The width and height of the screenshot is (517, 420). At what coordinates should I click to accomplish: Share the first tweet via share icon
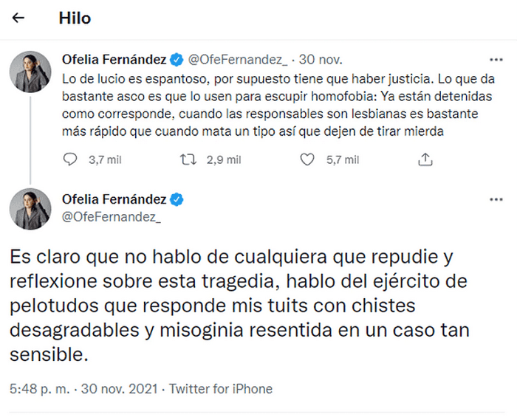[x=425, y=159]
